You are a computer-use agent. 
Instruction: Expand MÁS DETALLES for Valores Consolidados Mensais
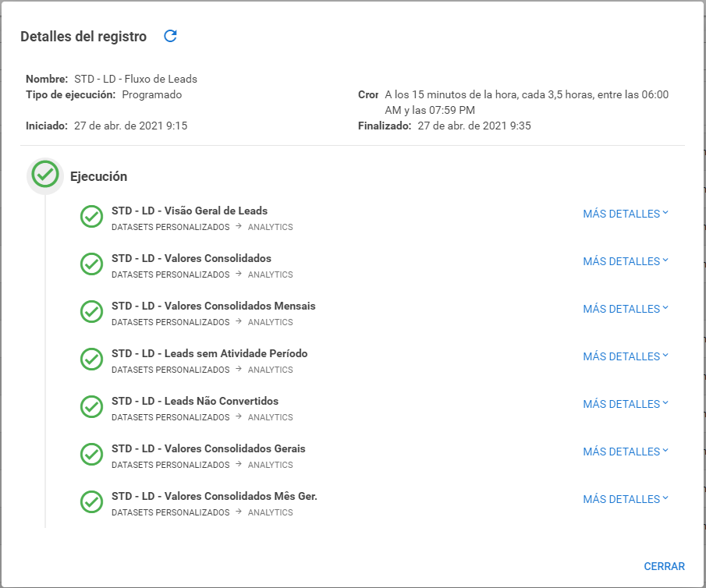pos(626,309)
